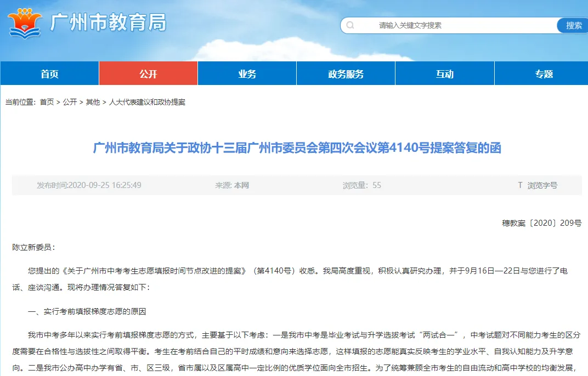Click the 本网 source link
This screenshot has height=376, width=588.
tap(242, 185)
